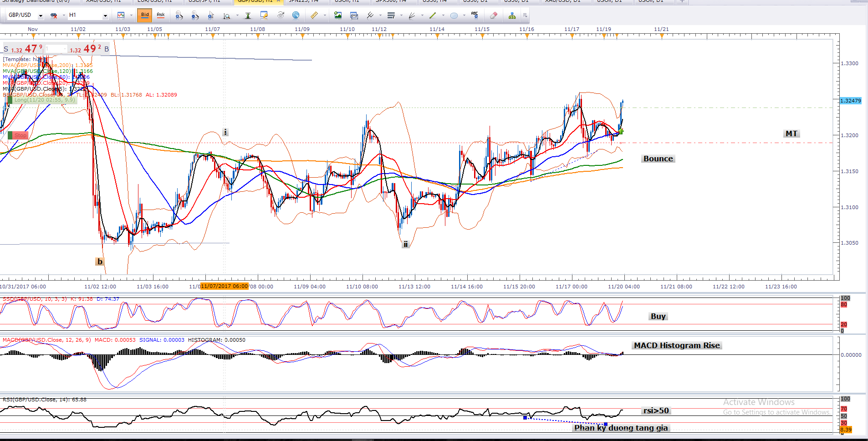The height and width of the screenshot is (441, 868).
Task: Toggle the Bid price display button
Action: click(145, 15)
